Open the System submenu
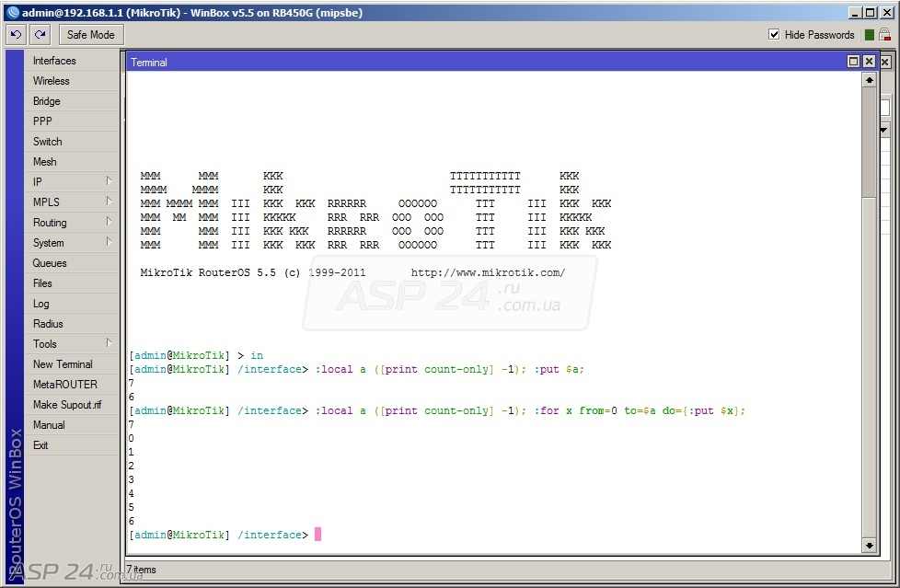The width and height of the screenshot is (900, 588). [x=73, y=243]
